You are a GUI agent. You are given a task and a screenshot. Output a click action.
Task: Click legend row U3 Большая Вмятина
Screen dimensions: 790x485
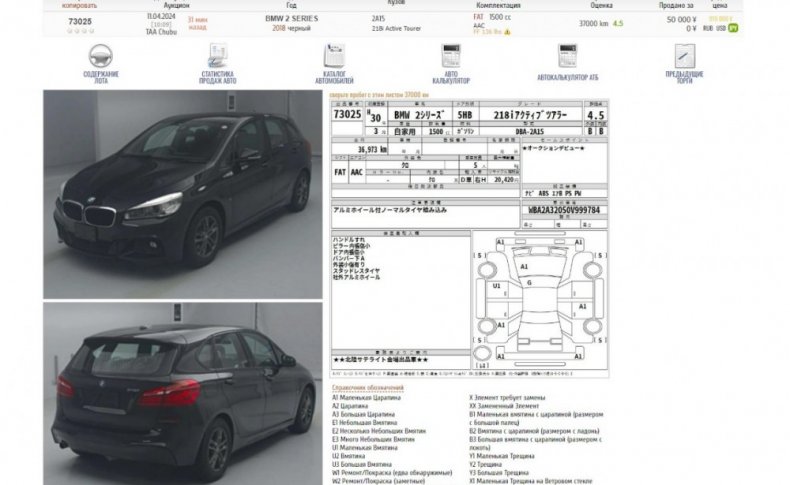pos(362,464)
